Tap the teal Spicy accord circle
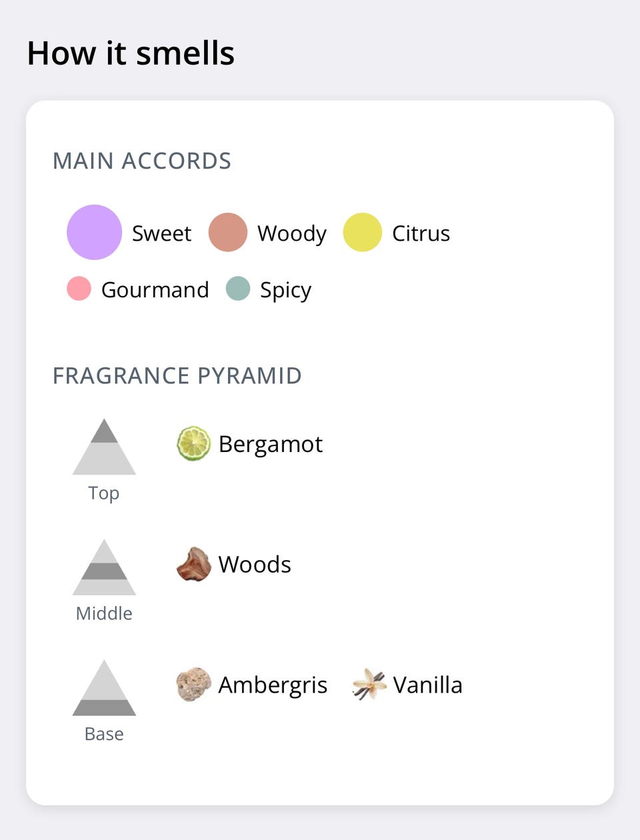The height and width of the screenshot is (840, 640). (237, 289)
